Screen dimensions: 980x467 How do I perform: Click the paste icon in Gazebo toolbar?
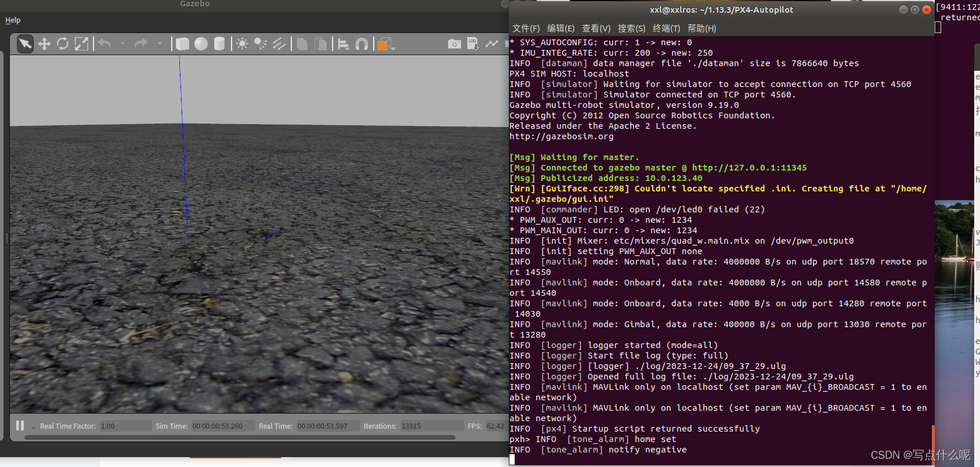click(320, 44)
